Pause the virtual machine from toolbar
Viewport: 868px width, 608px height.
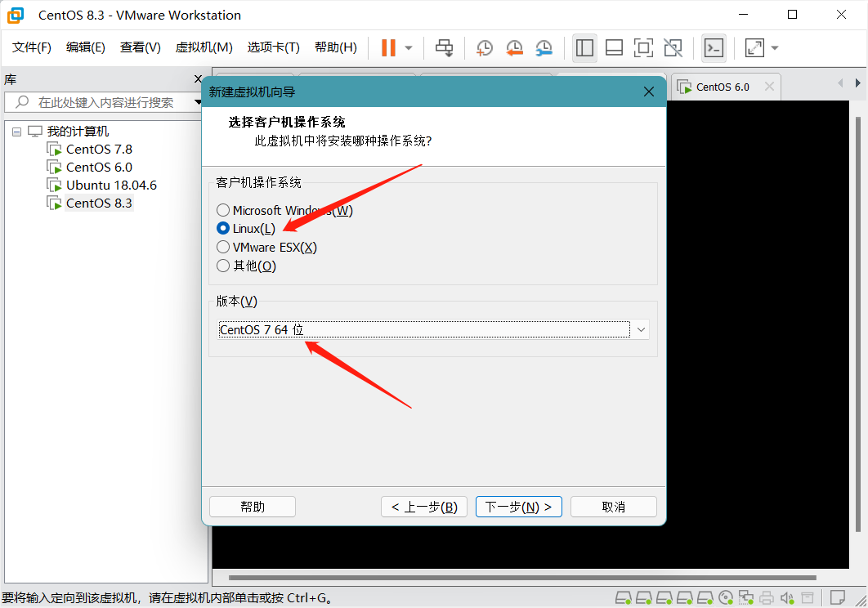pyautogui.click(x=388, y=47)
